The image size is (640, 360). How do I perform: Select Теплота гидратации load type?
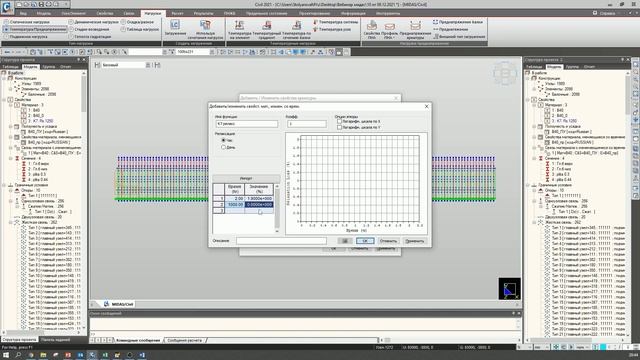click(90, 37)
